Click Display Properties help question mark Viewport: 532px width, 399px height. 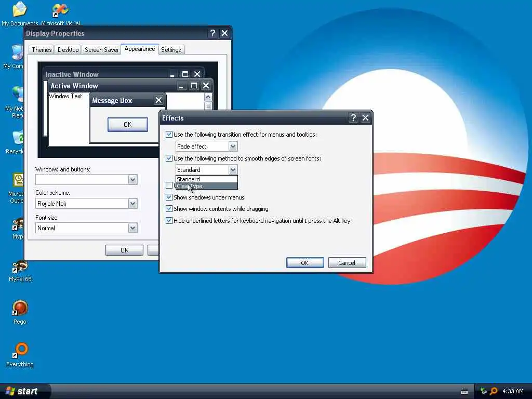pyautogui.click(x=212, y=33)
